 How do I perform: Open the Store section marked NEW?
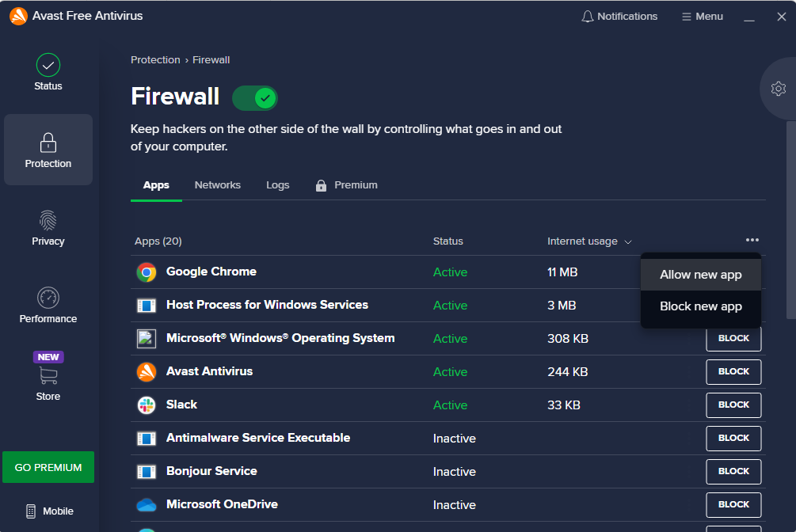(x=48, y=380)
